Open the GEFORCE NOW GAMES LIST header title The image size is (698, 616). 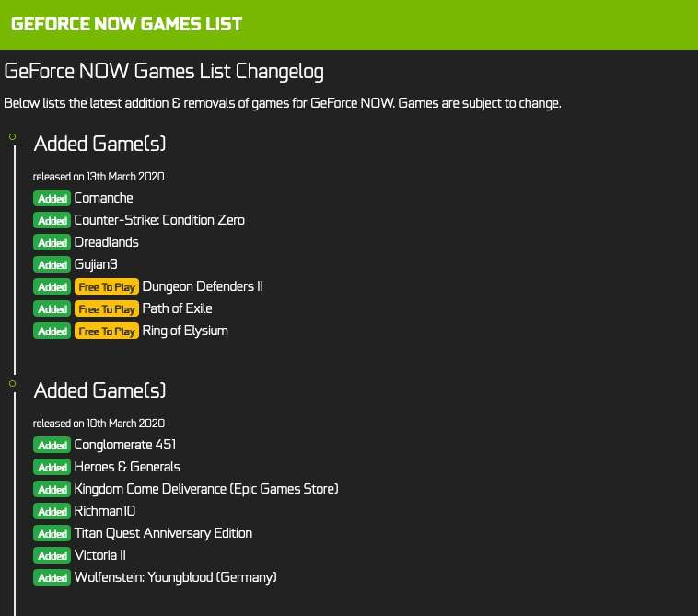point(127,24)
